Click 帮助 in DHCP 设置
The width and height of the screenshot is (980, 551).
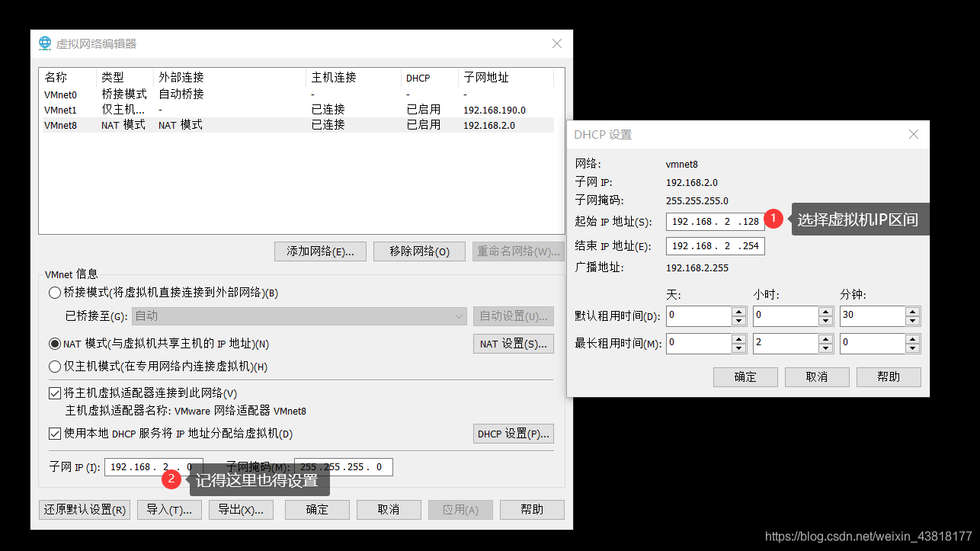[889, 377]
